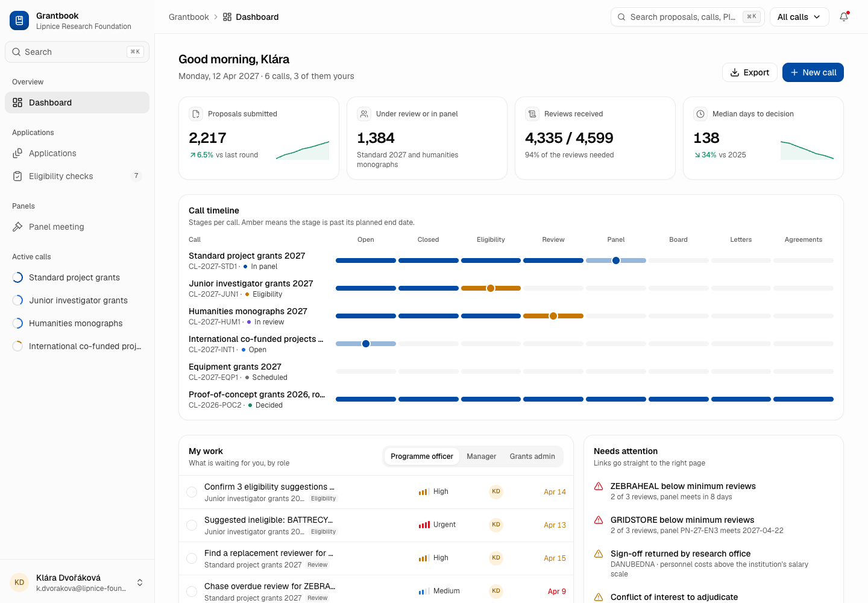Mark Confirm 3 eligibility suggestions task done

[192, 492]
